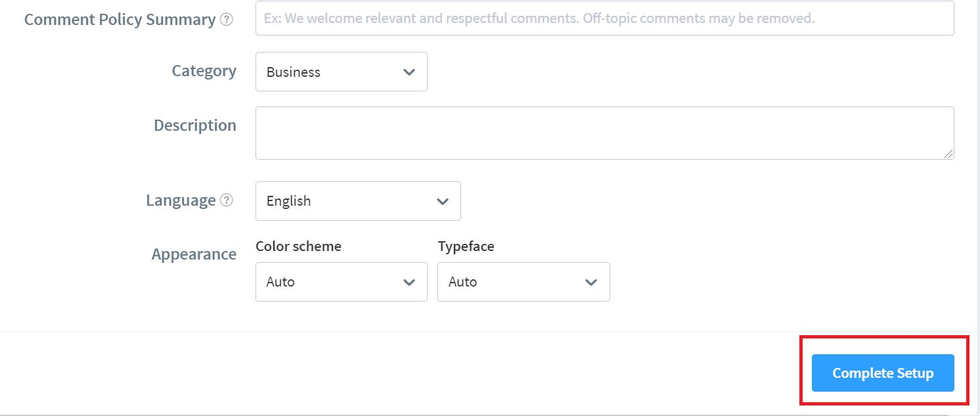Click the Comment Policy Summary label

pyautogui.click(x=120, y=20)
